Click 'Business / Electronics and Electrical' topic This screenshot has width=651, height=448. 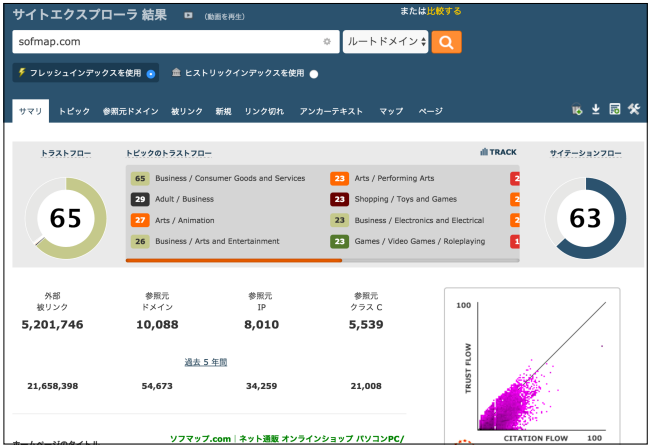(x=419, y=220)
